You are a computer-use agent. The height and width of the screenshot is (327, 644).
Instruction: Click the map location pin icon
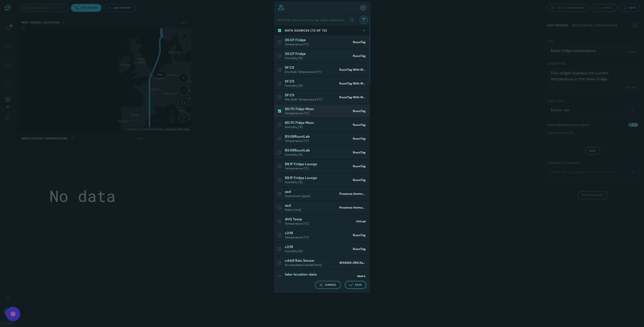183,117
